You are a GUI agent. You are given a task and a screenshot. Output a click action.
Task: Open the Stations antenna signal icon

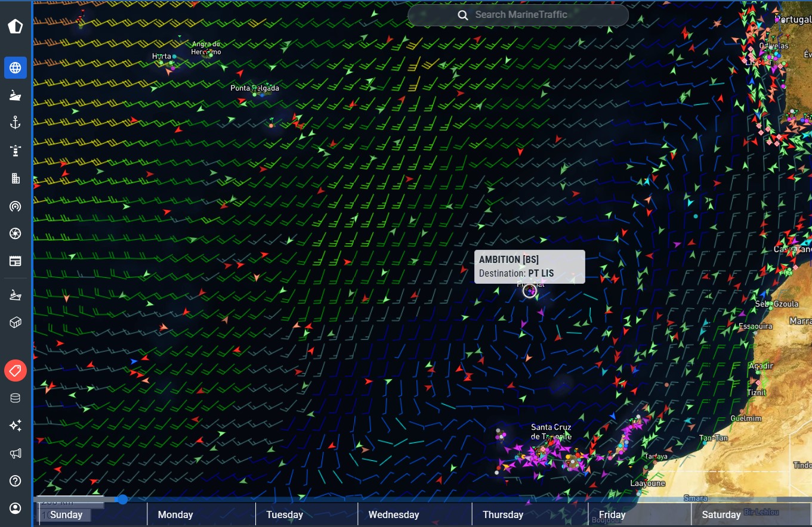coord(16,206)
